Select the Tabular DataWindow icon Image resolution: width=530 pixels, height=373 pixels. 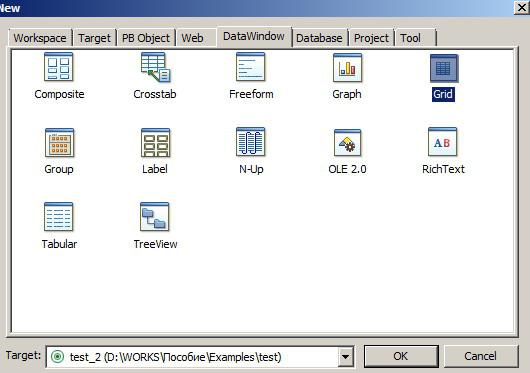(x=58, y=217)
